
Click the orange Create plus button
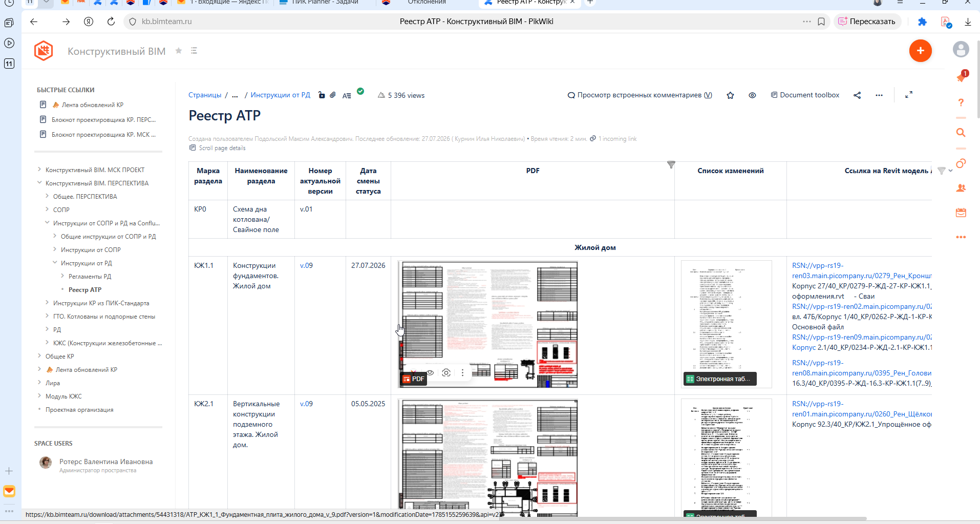point(920,51)
